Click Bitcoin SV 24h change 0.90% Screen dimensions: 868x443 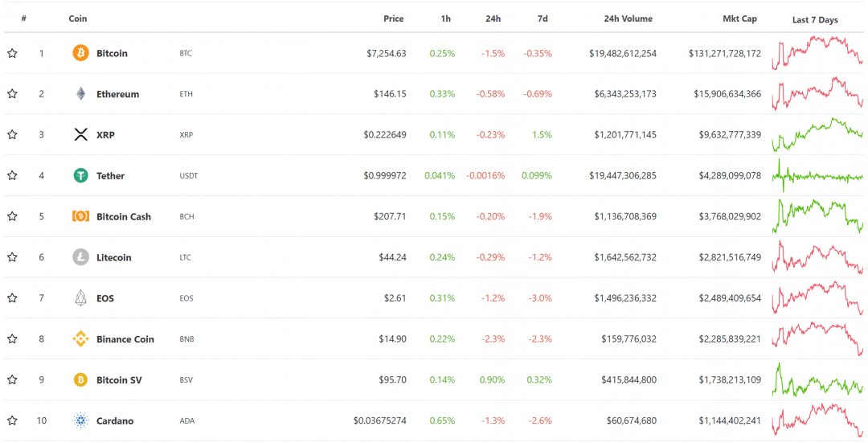click(492, 379)
